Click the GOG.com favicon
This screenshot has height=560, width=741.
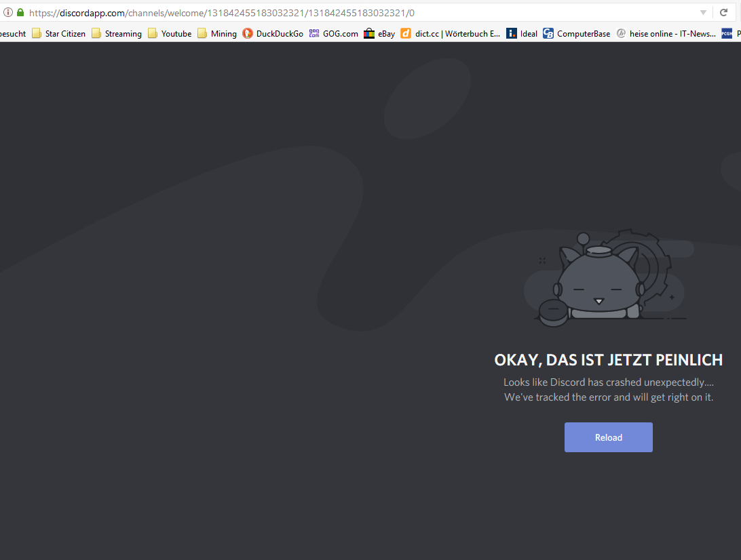(x=314, y=33)
